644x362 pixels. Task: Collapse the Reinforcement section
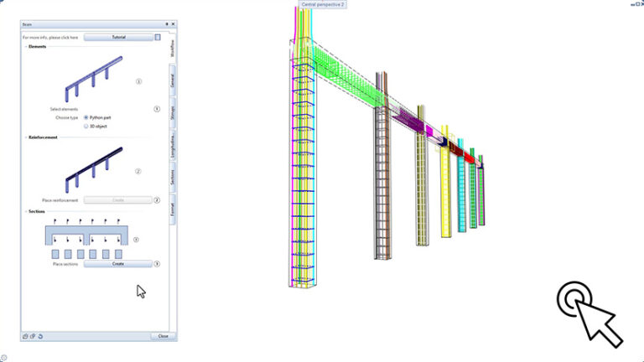[x=25, y=137]
